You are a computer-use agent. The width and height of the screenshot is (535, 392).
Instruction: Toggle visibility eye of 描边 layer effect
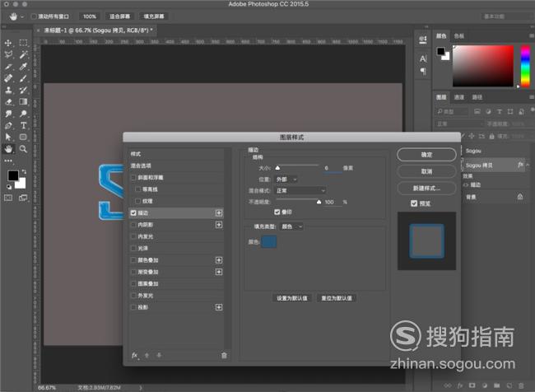(x=466, y=184)
